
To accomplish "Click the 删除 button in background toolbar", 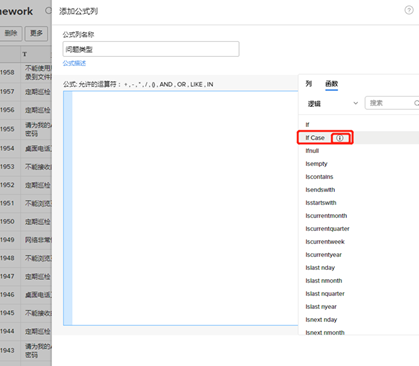I will point(11,33).
